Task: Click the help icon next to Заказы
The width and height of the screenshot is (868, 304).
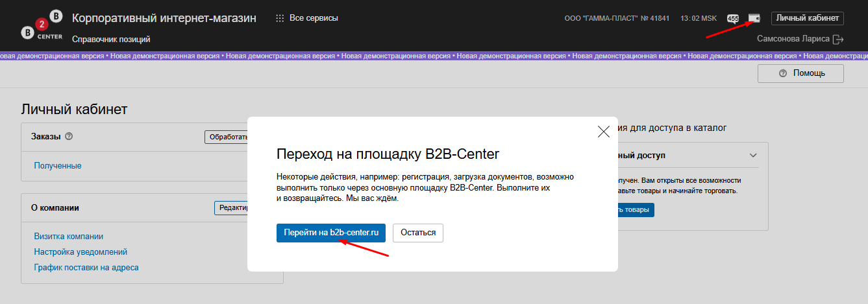Action: click(69, 137)
